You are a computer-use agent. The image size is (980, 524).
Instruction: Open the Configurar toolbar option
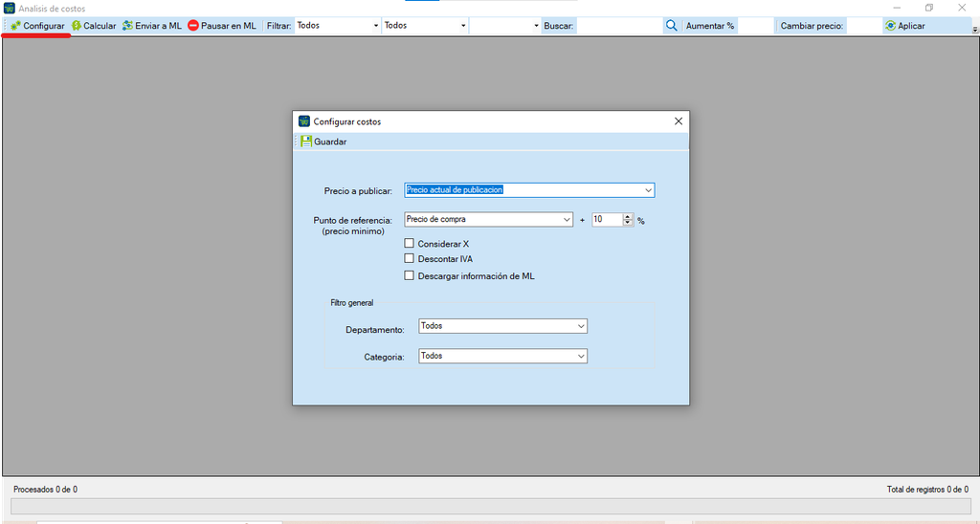tap(38, 26)
